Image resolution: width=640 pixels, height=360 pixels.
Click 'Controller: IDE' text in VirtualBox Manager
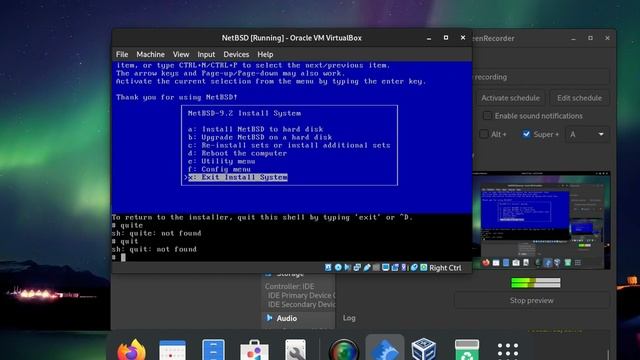(289, 286)
